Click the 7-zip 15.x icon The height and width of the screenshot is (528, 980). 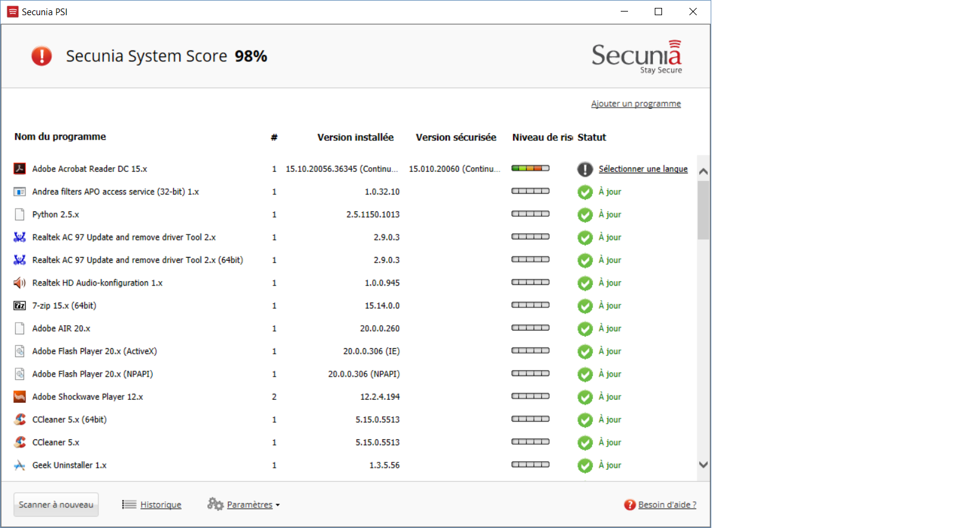(x=19, y=306)
